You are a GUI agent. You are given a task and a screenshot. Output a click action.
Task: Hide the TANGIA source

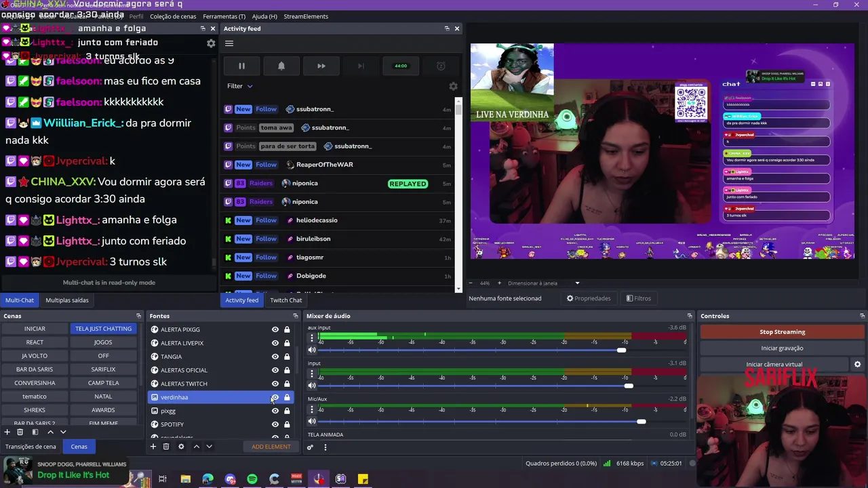275,357
